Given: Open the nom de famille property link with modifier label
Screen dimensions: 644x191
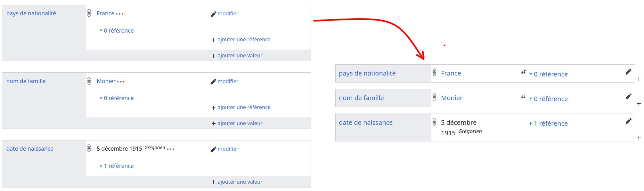Looking at the screenshot, I should pyautogui.click(x=26, y=81).
